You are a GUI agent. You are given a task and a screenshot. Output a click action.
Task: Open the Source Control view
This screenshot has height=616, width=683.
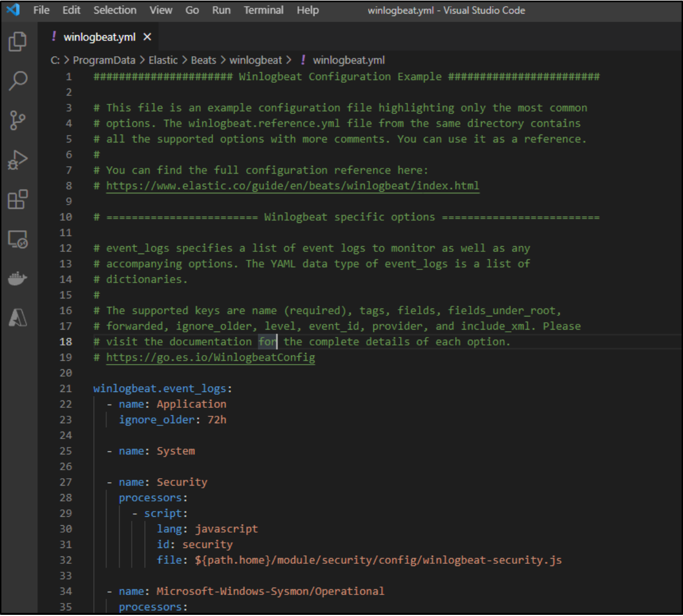point(18,120)
